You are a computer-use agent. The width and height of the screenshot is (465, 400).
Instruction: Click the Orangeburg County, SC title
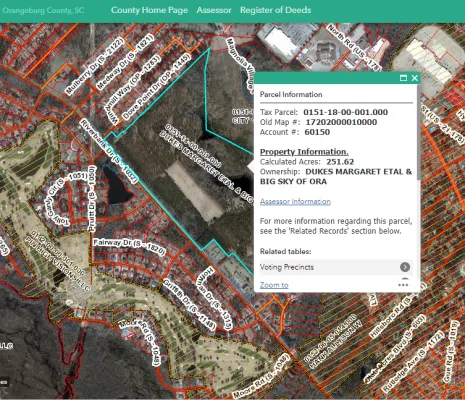43,10
